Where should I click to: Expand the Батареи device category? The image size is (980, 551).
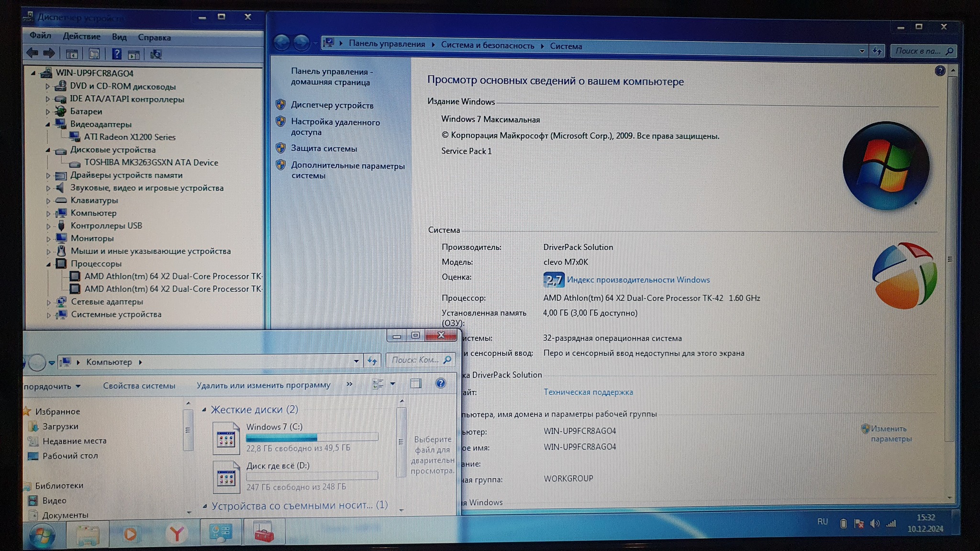coord(47,112)
